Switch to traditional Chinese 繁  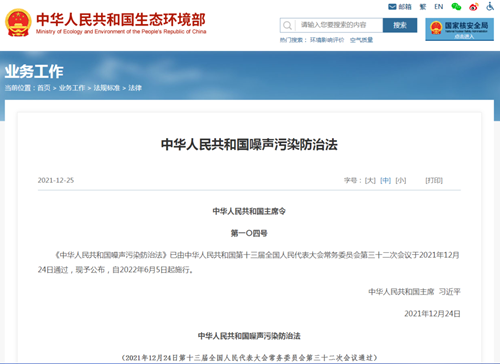(423, 7)
